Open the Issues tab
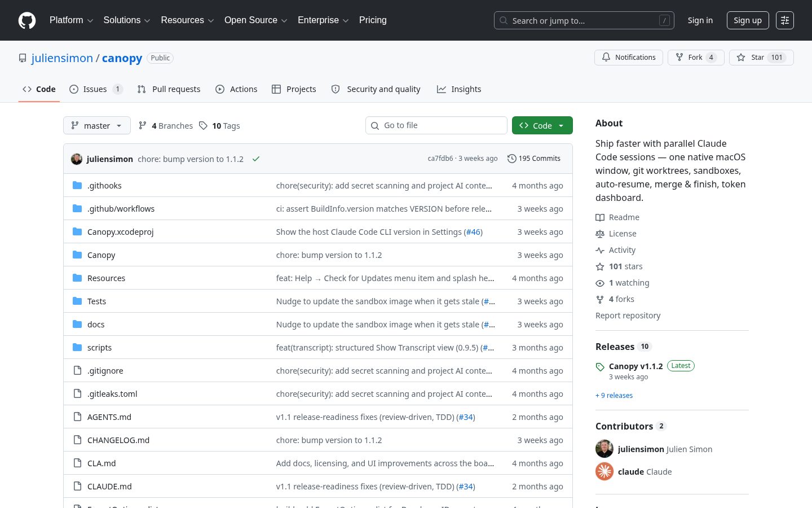 tap(96, 89)
